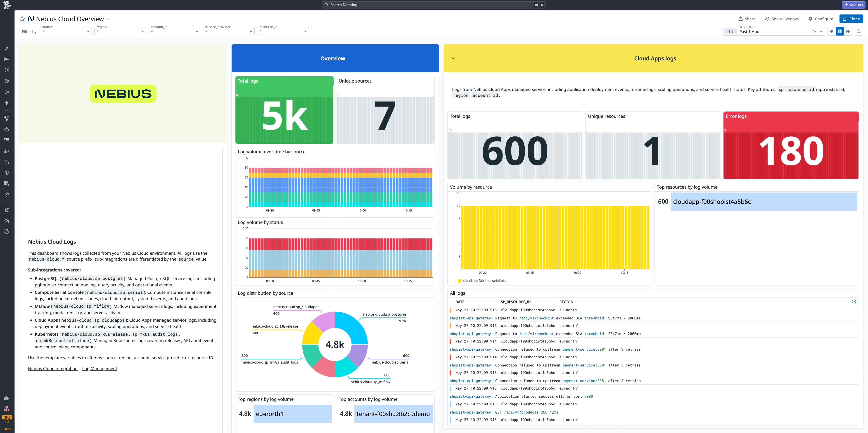868x433 pixels.
Task: Click the Clone button
Action: pos(851,19)
